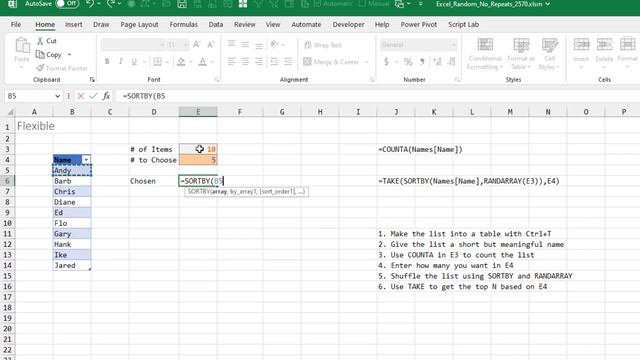Click the Underline formatting icon
The height and width of the screenshot is (360, 640).
click(134, 62)
